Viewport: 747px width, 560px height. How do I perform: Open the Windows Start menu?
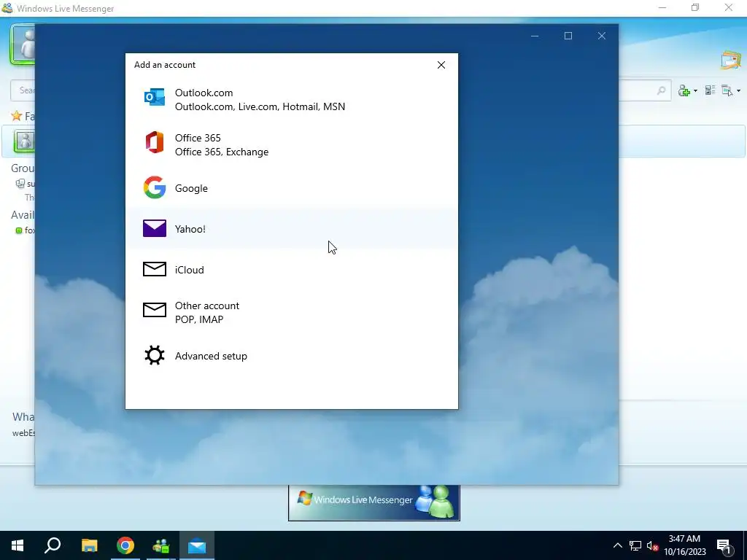point(18,545)
